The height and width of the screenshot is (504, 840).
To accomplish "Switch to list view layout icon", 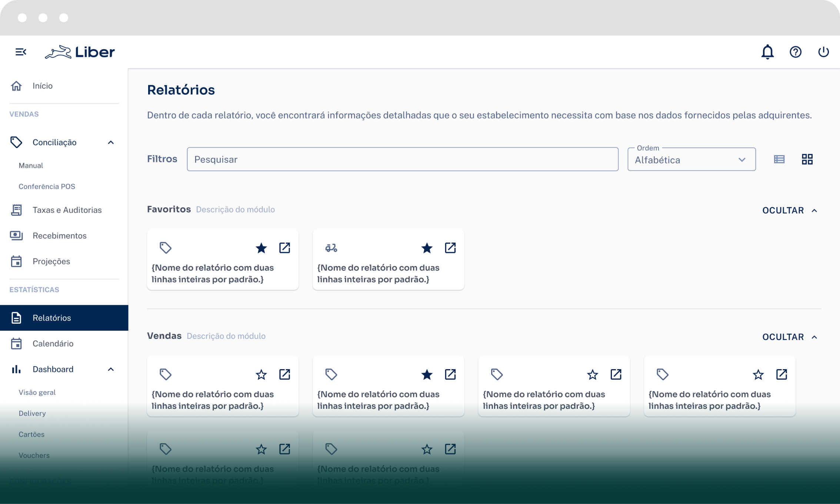I will tap(779, 159).
